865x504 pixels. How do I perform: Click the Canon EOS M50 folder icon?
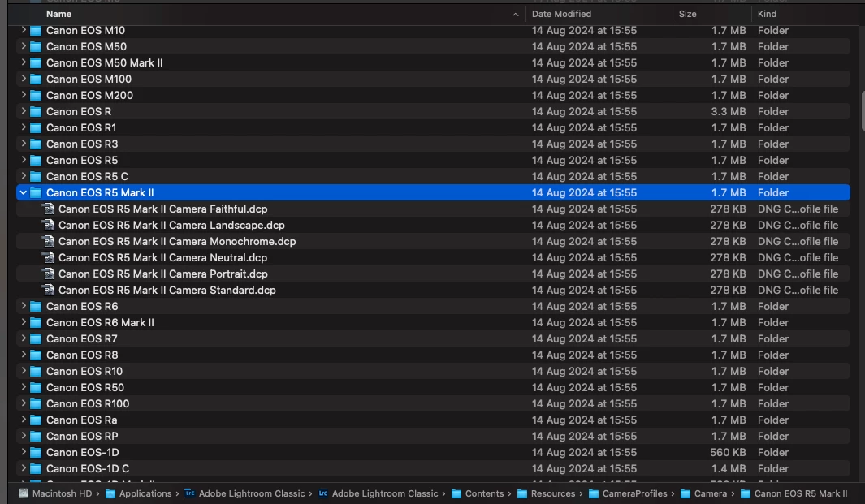point(36,47)
